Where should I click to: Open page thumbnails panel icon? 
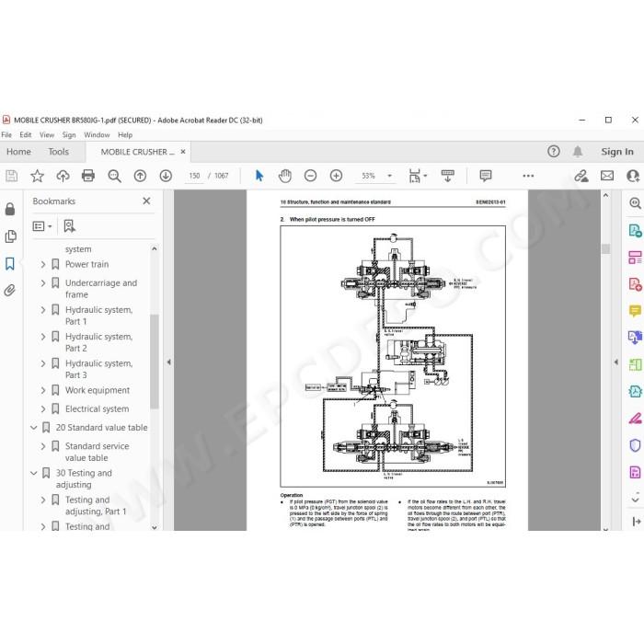[10, 236]
